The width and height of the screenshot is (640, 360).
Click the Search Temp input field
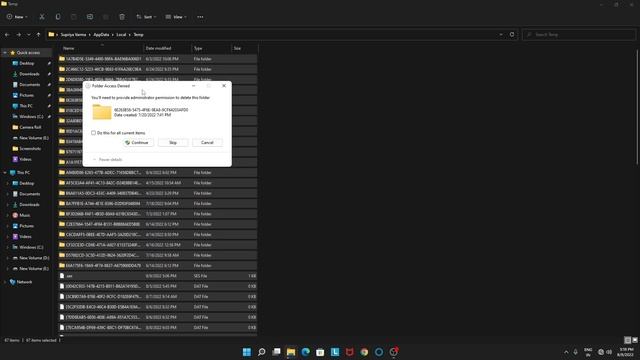579,35
